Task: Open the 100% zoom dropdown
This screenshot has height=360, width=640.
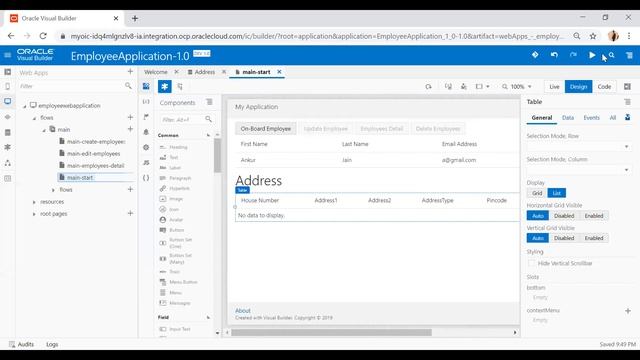Action: (x=517, y=87)
